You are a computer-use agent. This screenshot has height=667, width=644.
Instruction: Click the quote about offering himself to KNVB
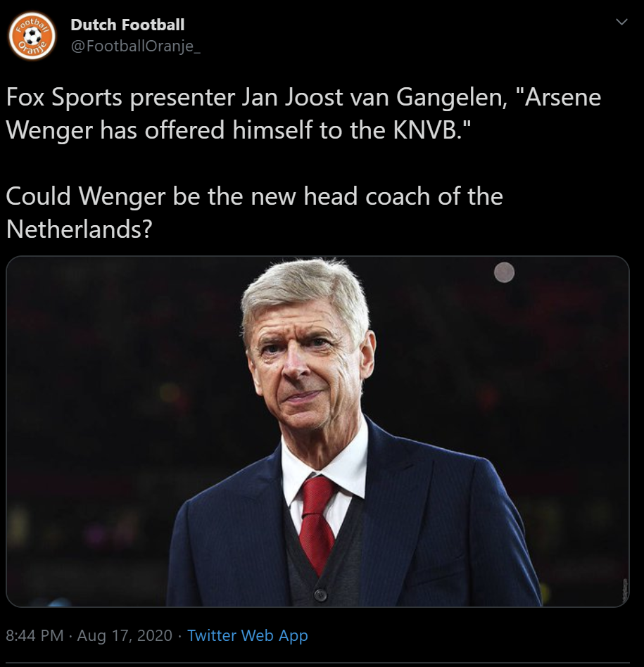click(303, 113)
